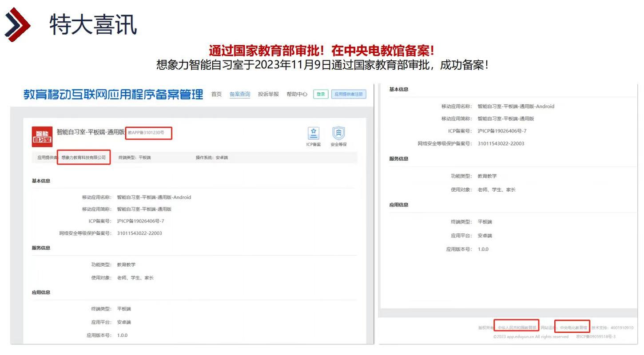Click the ©2023 app.eduyun.cn copyright text
The image size is (644, 355).
531,337
